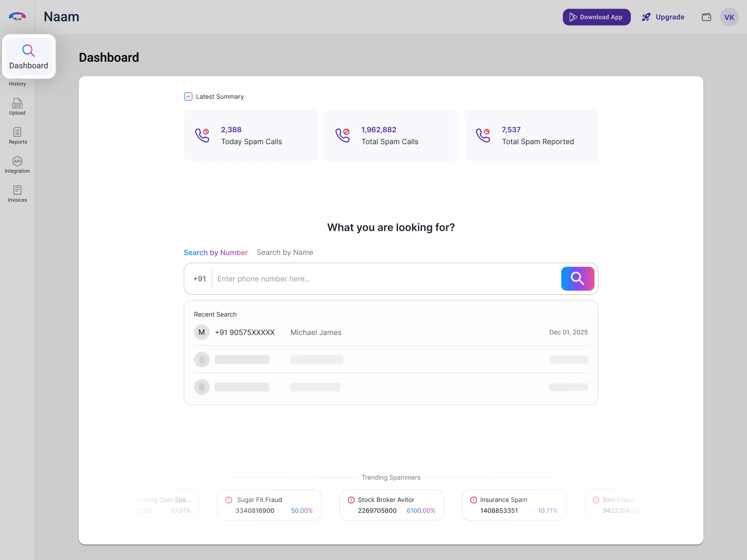Open the CSV Upload page
The height and width of the screenshot is (560, 747).
point(17,106)
